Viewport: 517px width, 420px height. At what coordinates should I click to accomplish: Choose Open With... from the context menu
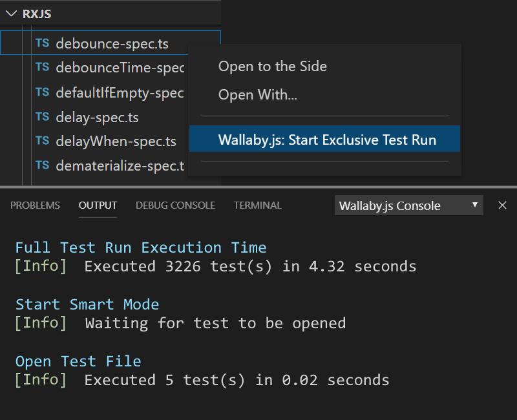pyautogui.click(x=257, y=95)
